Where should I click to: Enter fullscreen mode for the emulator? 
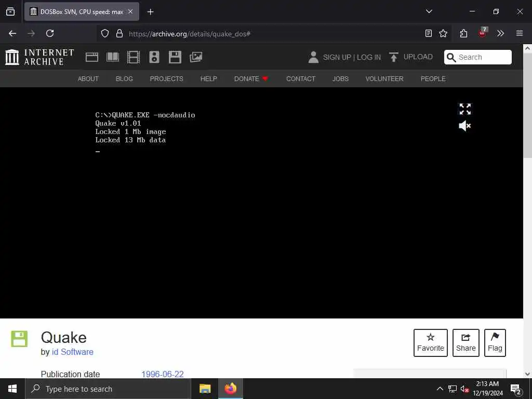(x=465, y=109)
